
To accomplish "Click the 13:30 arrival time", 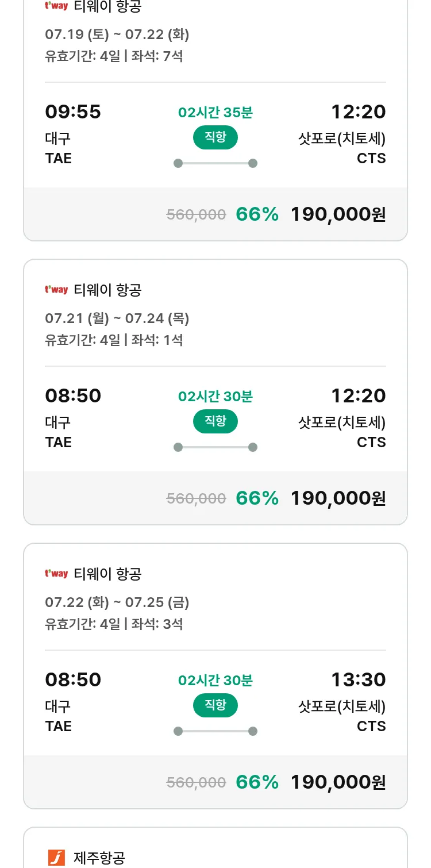I will coord(358,679).
